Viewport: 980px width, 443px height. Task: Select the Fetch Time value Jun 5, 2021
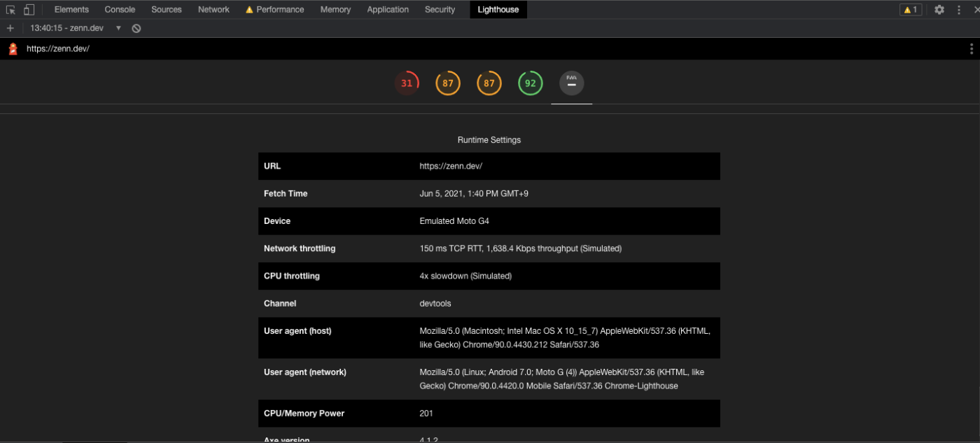[474, 194]
